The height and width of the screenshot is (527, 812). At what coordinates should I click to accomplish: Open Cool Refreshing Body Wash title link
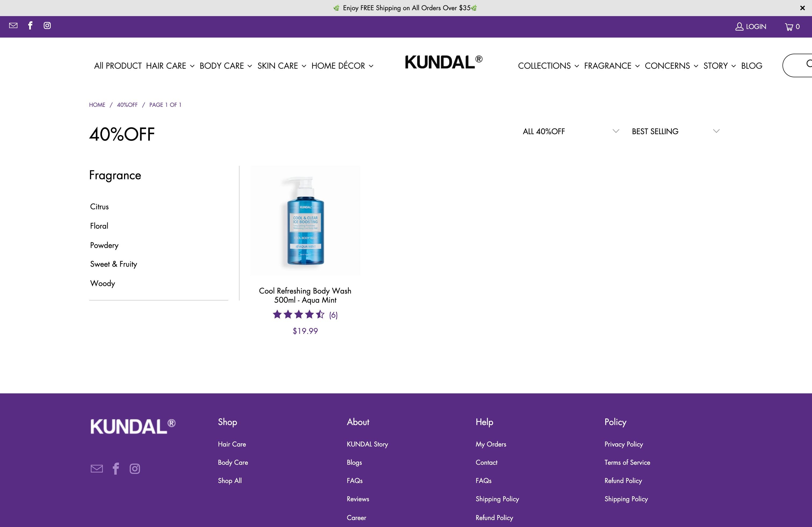coord(305,295)
